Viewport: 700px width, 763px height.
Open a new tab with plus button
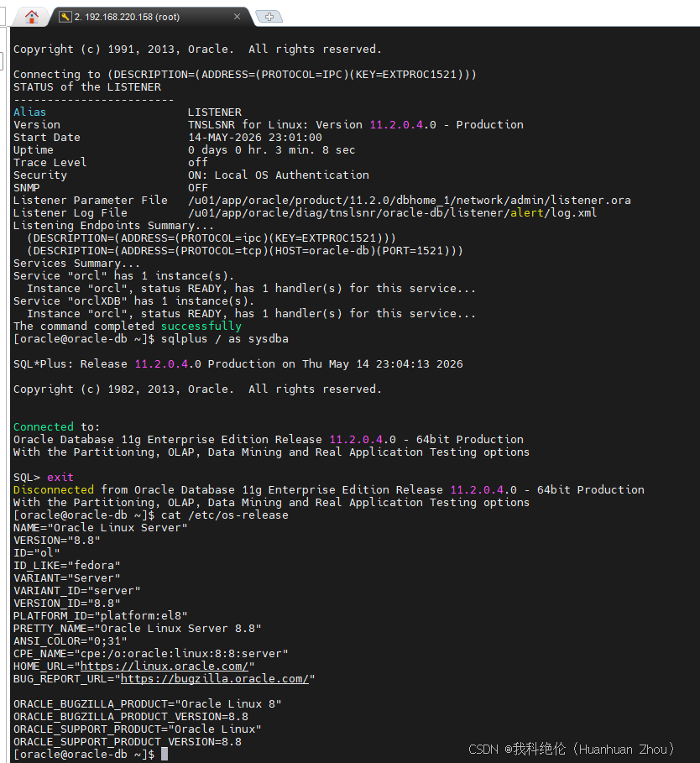click(269, 17)
